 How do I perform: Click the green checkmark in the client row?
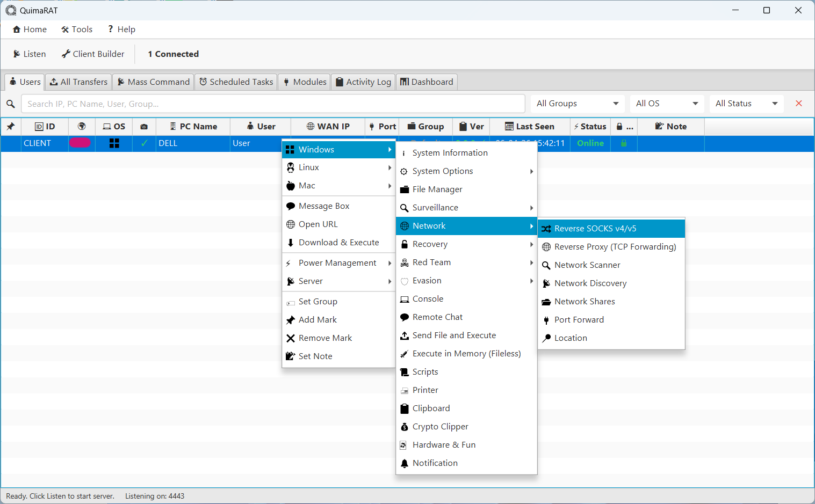(144, 143)
